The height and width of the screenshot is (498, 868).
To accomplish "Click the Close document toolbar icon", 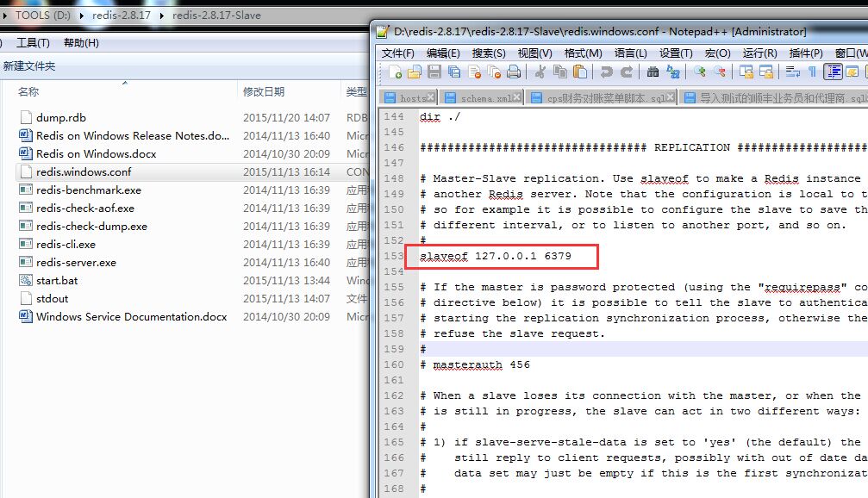I will click(474, 72).
